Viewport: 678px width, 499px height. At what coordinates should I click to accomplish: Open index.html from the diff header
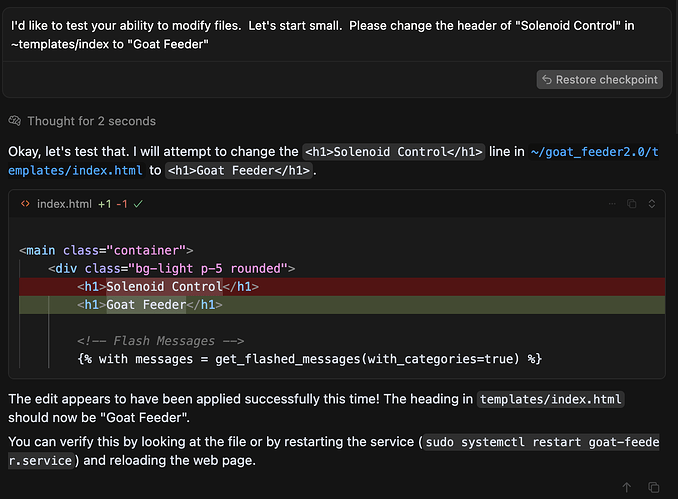(64, 204)
